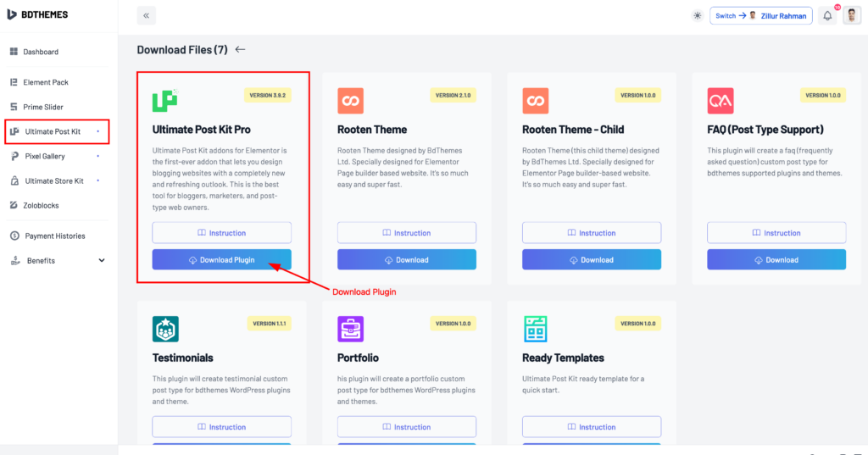Open the notifications bell icon

[x=827, y=16]
